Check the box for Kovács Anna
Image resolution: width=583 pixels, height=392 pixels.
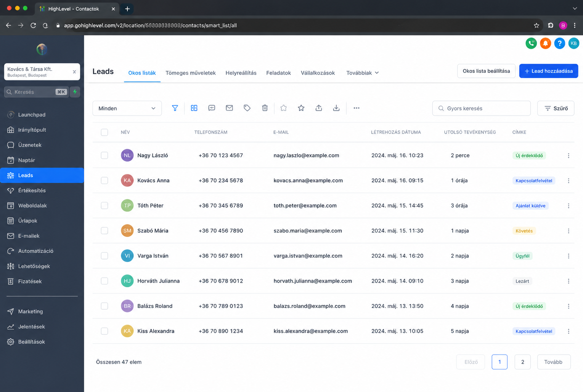click(x=104, y=181)
